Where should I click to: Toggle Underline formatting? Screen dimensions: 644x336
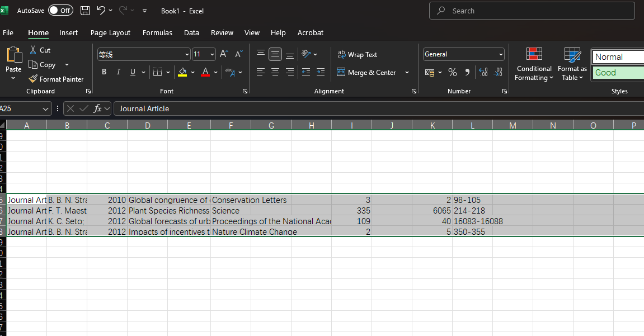point(133,72)
